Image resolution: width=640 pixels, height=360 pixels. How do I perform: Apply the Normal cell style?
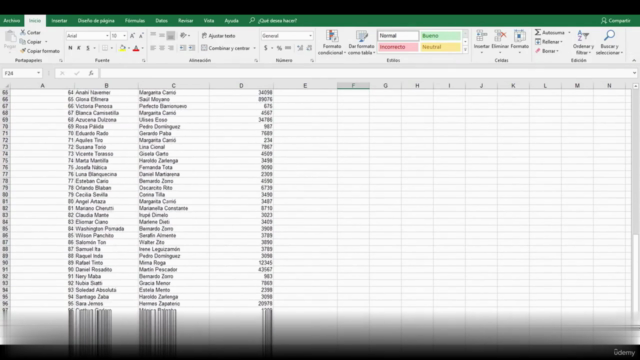[x=398, y=36]
